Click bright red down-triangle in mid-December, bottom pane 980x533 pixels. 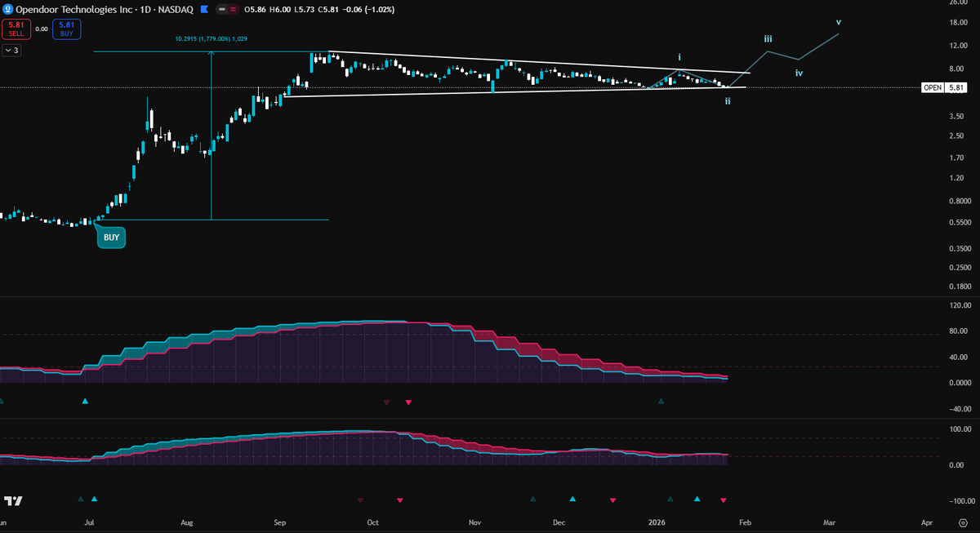613,500
